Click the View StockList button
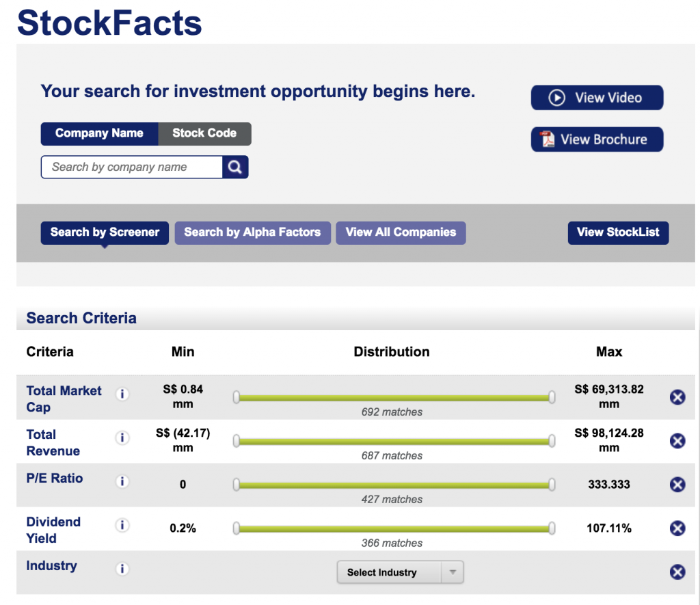700x605 pixels. click(618, 232)
